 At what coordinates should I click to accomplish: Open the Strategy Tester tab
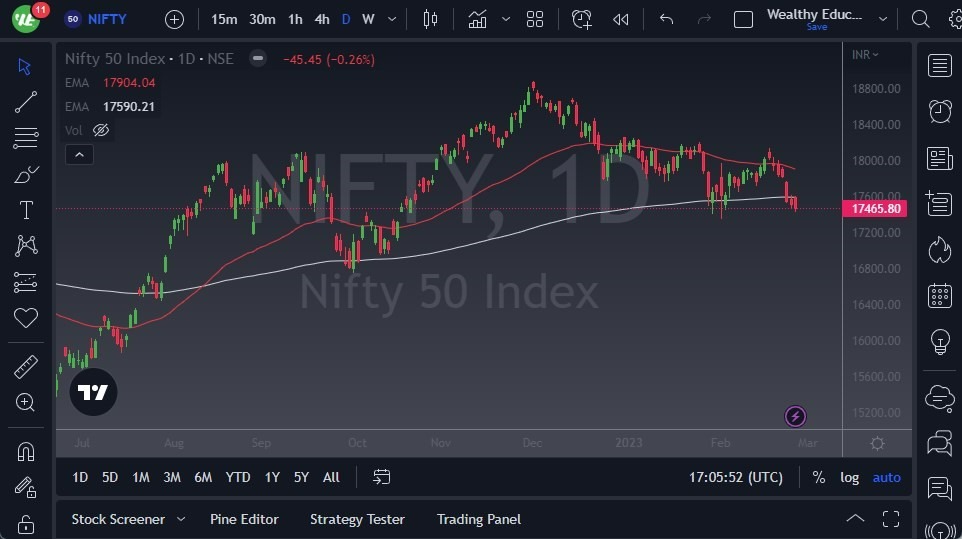[357, 519]
